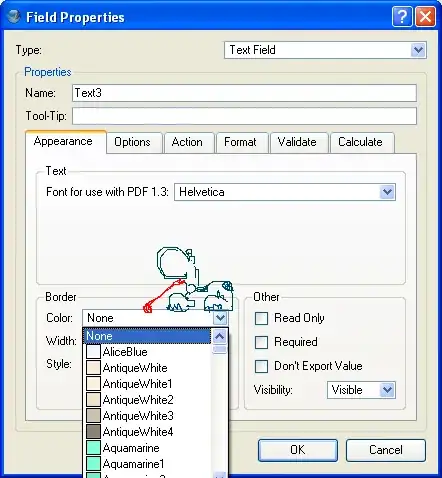Switch to the Action tab
The height and width of the screenshot is (478, 442).
click(189, 142)
